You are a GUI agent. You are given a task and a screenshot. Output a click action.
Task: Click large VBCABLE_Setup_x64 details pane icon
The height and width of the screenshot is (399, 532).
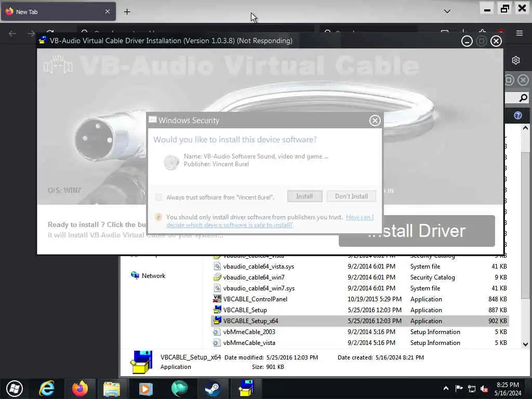(x=141, y=362)
